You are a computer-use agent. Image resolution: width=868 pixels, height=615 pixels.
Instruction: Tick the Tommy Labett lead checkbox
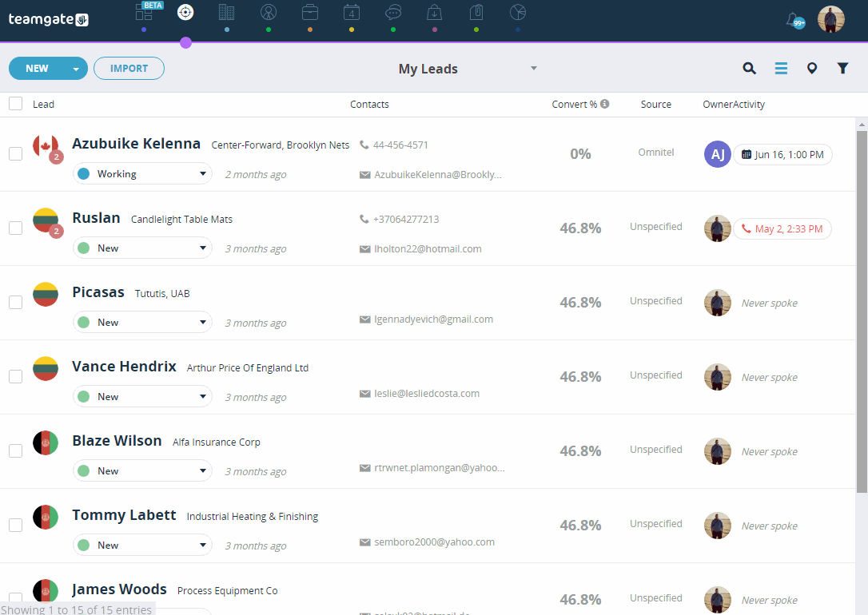tap(15, 525)
